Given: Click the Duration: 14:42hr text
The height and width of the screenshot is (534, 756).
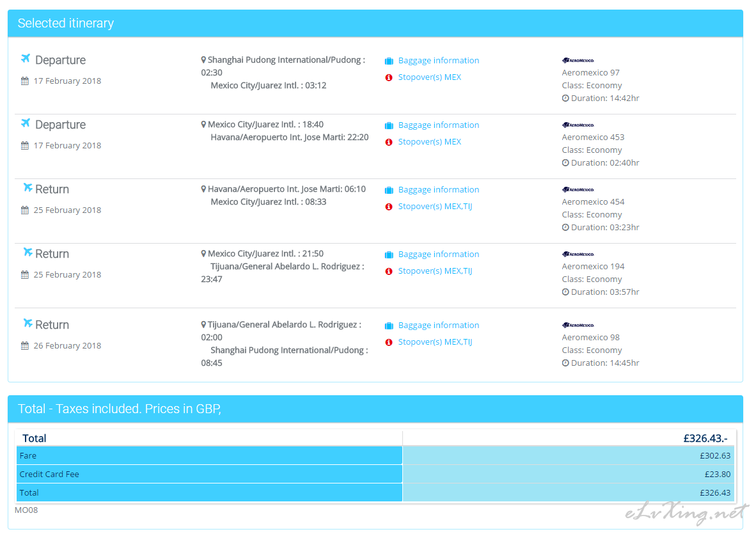Looking at the screenshot, I should pos(605,98).
